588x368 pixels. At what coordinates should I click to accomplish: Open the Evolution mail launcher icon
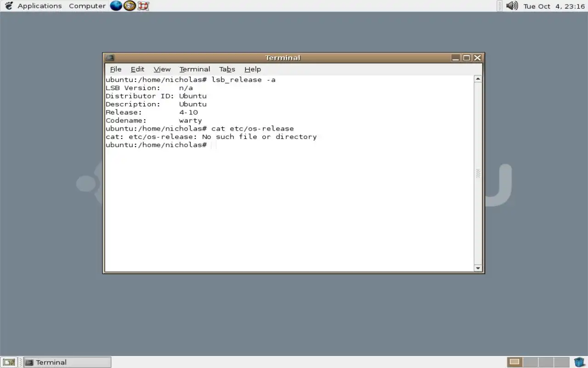(x=130, y=6)
